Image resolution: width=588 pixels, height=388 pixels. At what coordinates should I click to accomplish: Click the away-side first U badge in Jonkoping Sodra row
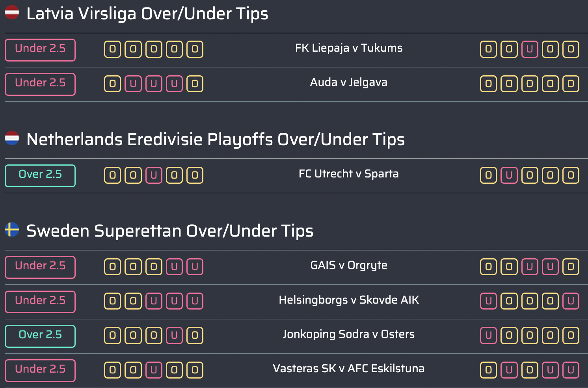click(489, 336)
